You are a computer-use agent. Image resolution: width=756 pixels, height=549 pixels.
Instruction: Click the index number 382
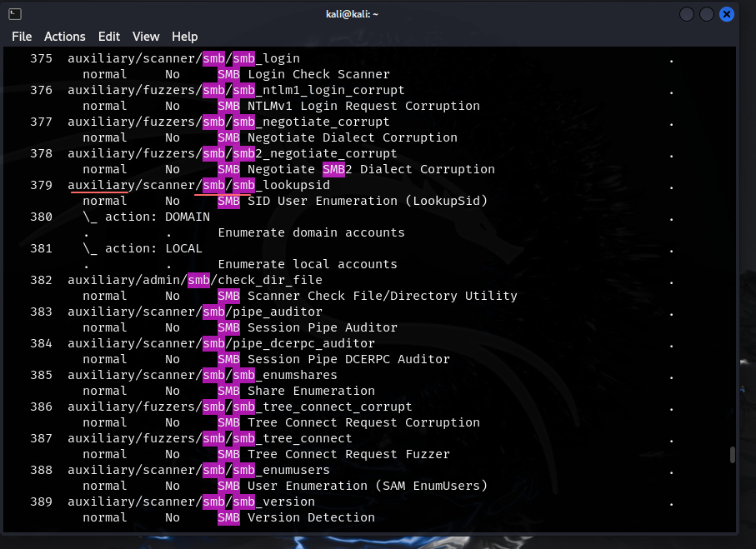click(x=42, y=281)
